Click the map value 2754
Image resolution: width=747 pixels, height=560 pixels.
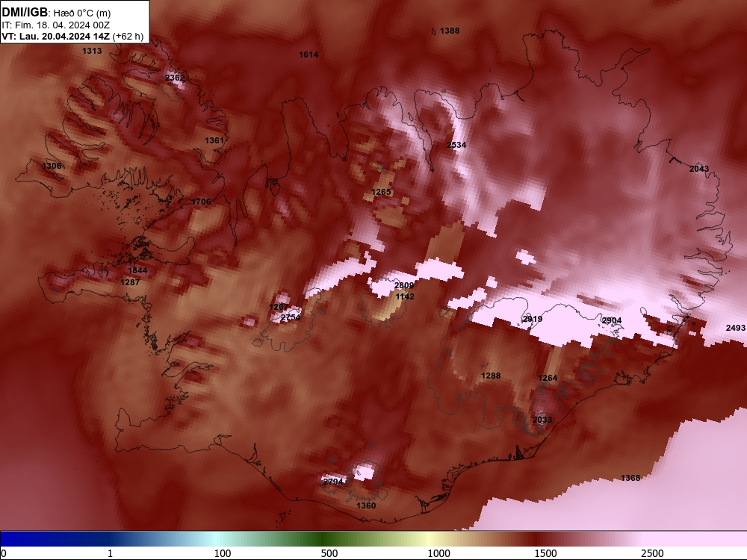pos(291,317)
